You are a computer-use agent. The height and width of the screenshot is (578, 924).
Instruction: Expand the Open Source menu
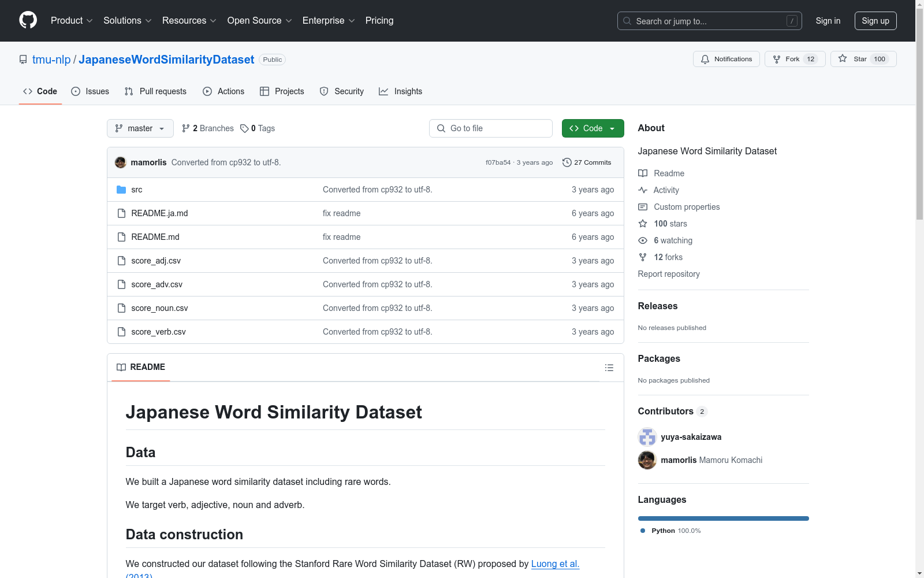pyautogui.click(x=260, y=20)
